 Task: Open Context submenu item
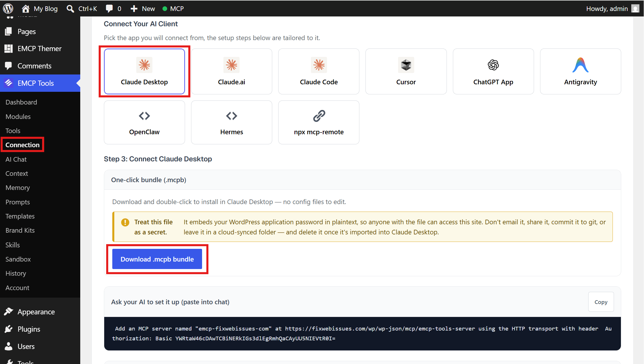pos(17,173)
